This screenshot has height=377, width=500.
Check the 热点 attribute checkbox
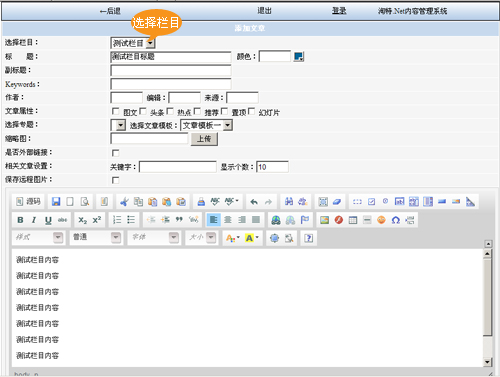coord(170,111)
